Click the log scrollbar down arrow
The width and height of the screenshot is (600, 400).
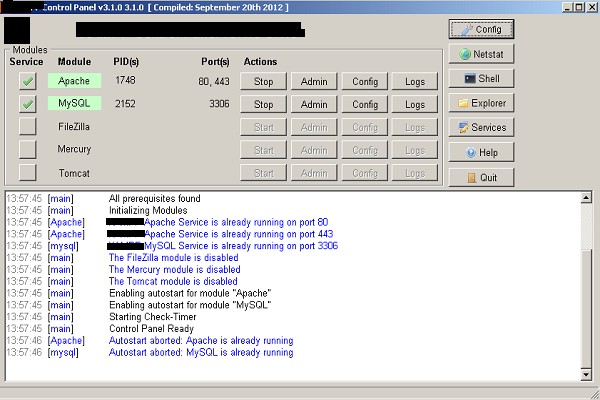(x=586, y=375)
